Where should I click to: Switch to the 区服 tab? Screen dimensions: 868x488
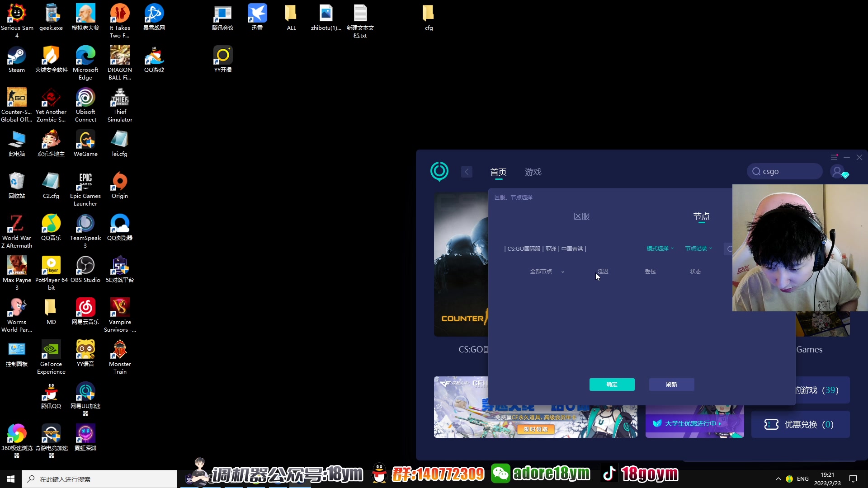coord(582,216)
